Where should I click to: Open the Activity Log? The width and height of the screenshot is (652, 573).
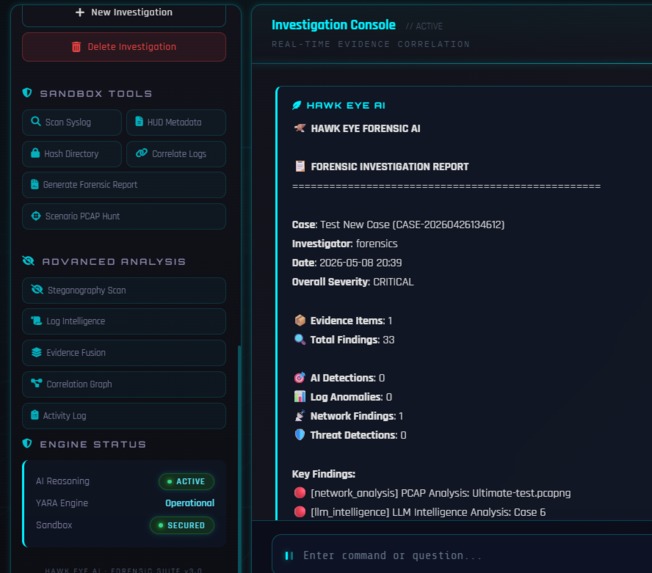(x=124, y=416)
